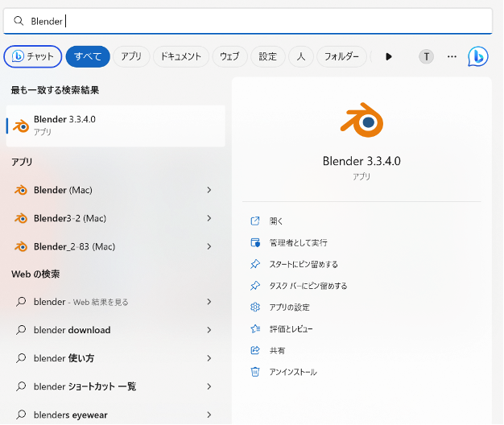Click the pin icon beside スタートにピン留めする
Viewport: 504px width, 425px height.
[255, 264]
